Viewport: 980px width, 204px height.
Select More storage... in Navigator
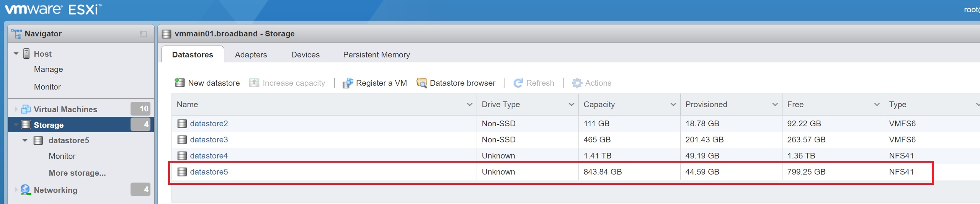pyautogui.click(x=77, y=173)
